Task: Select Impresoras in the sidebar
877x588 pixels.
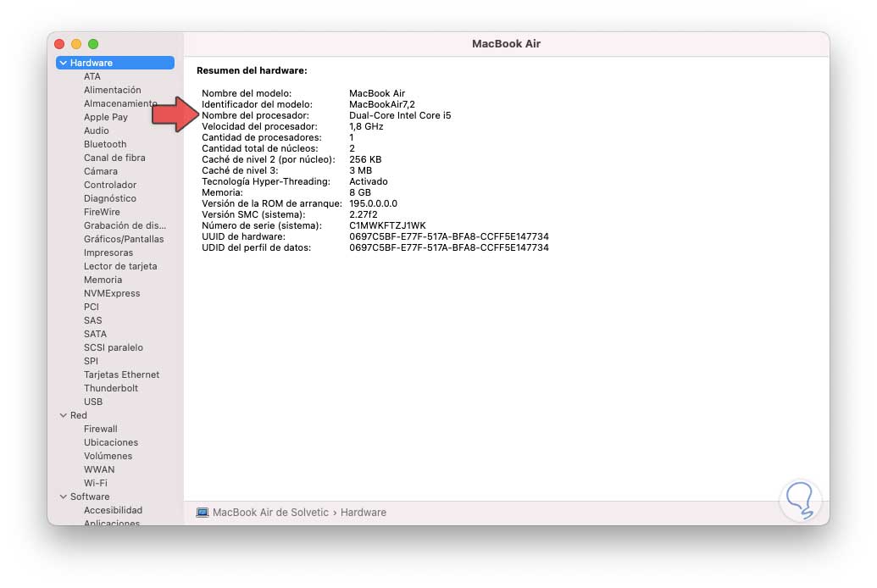Action: tap(108, 252)
